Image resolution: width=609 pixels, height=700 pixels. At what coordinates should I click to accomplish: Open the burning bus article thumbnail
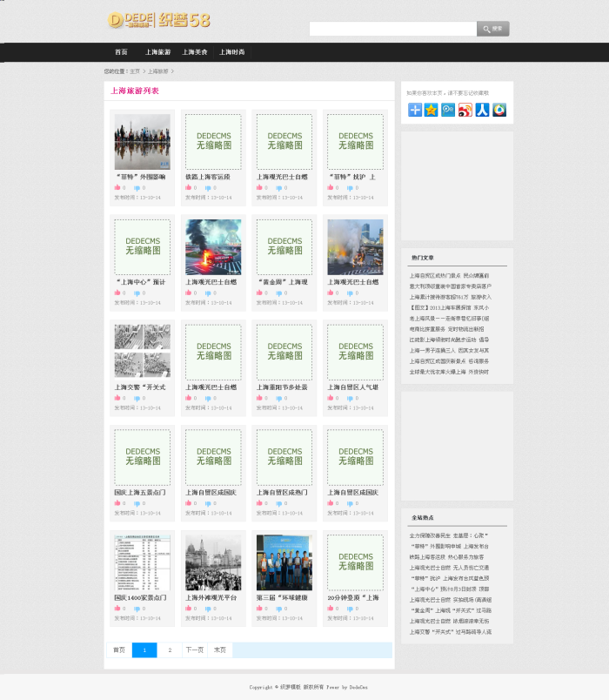click(213, 247)
